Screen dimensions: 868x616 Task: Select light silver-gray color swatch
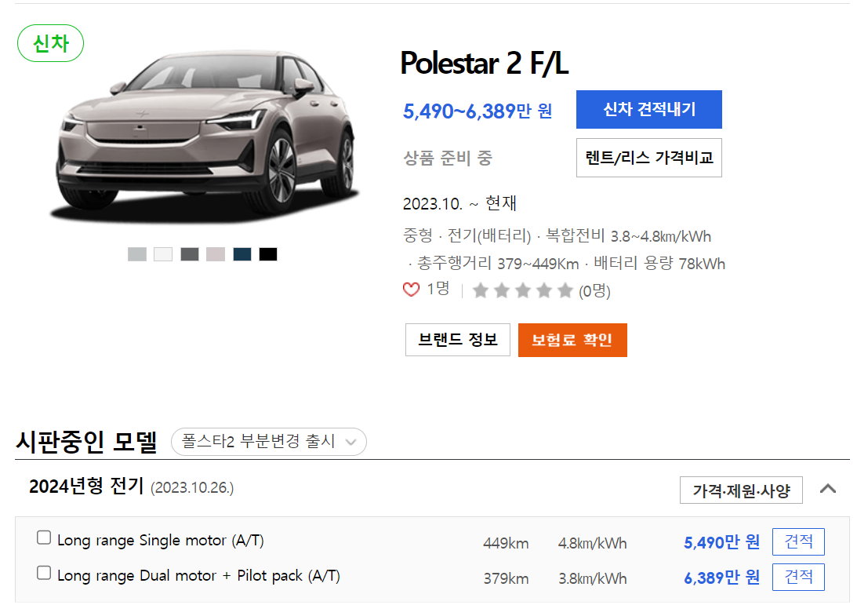(x=136, y=254)
